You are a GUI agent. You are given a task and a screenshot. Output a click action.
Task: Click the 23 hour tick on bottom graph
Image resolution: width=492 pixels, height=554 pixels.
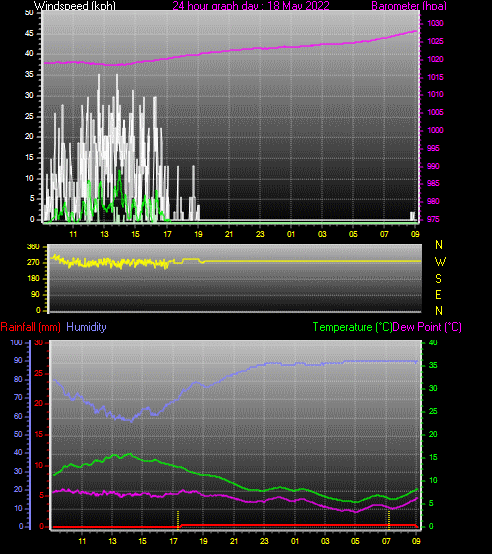pos(264,541)
